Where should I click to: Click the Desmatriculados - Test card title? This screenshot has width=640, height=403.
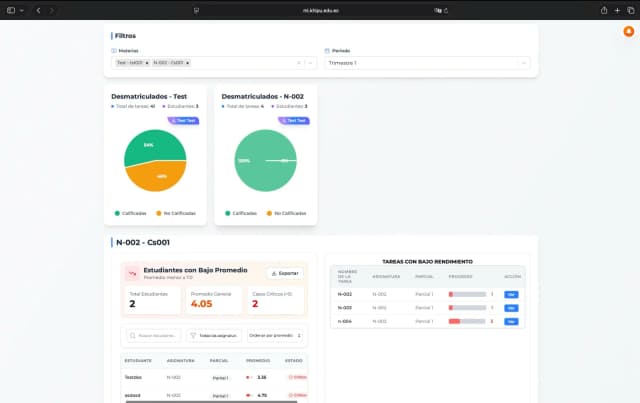tap(149, 96)
